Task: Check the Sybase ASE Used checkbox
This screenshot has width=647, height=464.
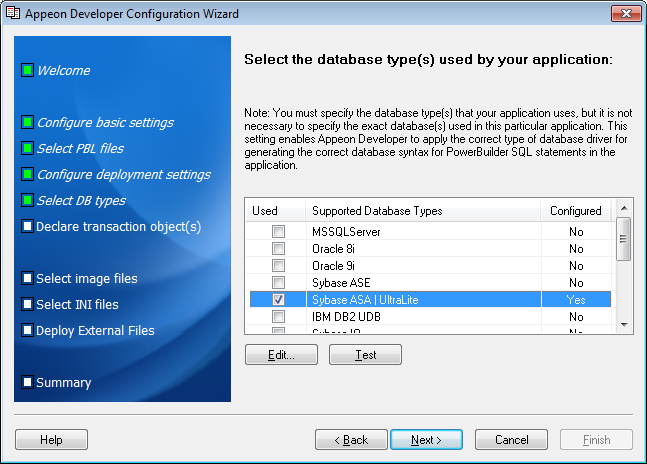Action: (x=279, y=282)
